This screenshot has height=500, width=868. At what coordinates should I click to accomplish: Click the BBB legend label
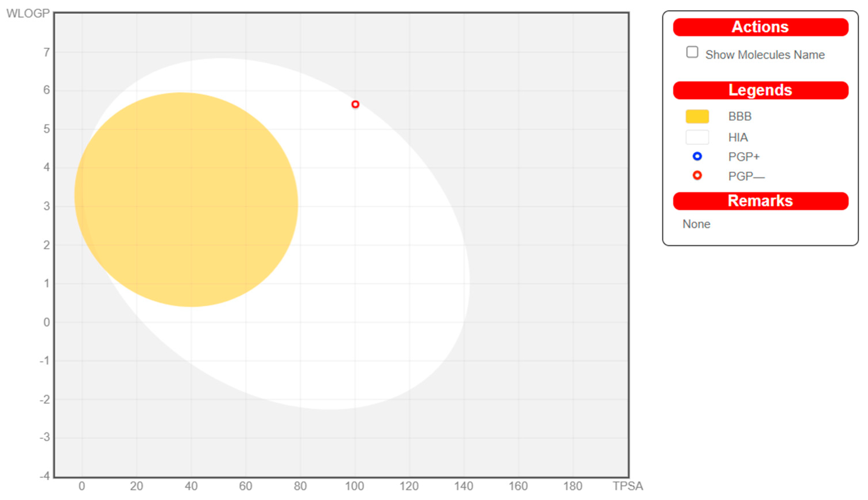[x=740, y=117]
